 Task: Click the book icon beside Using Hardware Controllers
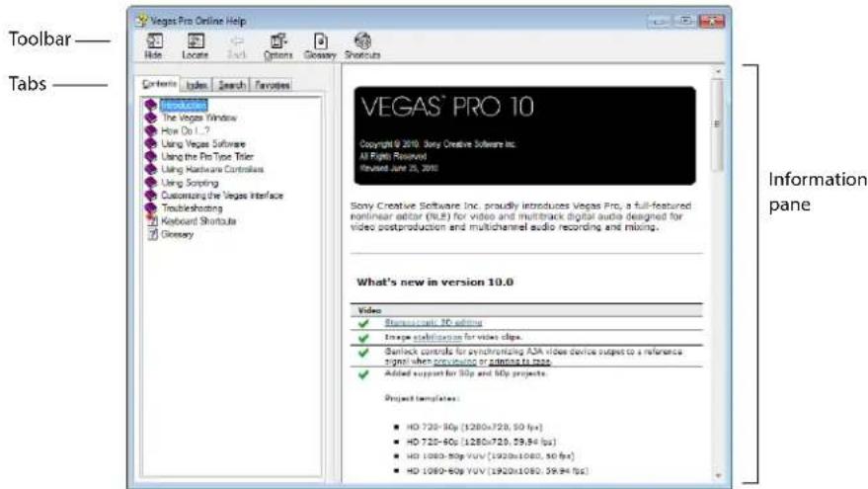[150, 170]
